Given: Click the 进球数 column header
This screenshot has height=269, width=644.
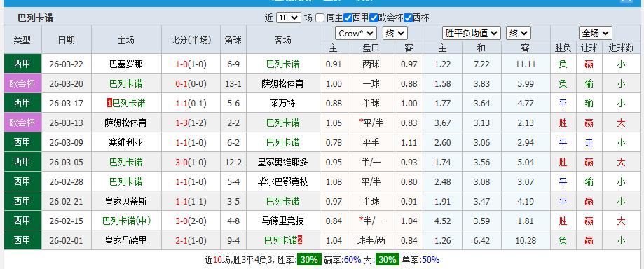Looking at the screenshot, I should [621, 48].
